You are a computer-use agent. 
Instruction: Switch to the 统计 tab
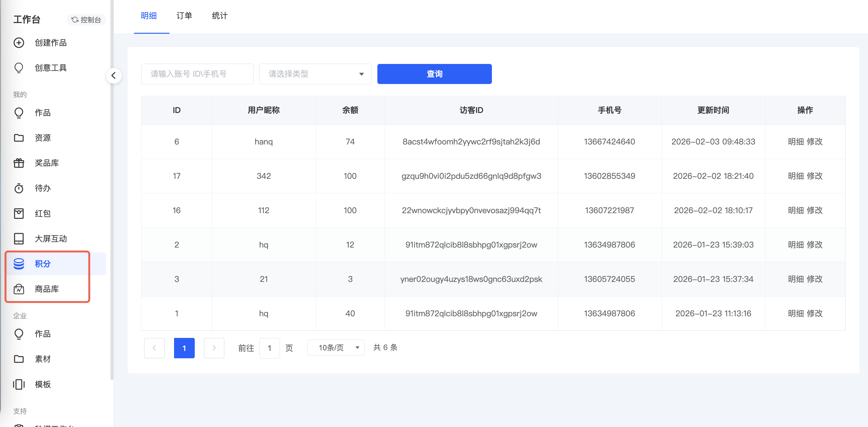coord(220,16)
